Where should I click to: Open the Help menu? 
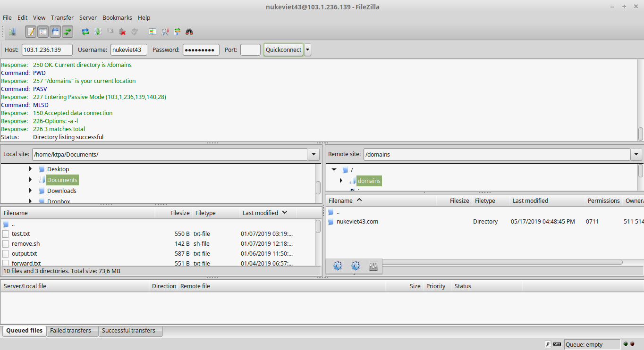click(144, 17)
